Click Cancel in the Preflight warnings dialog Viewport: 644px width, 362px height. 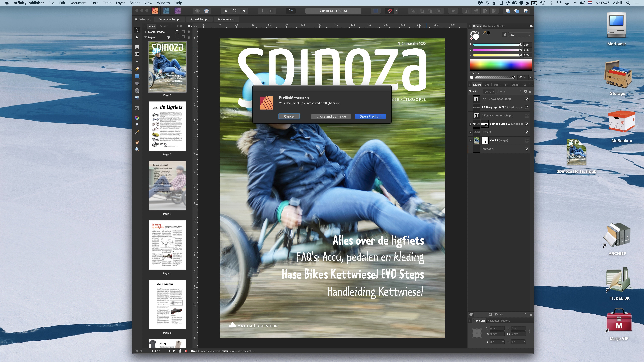click(x=289, y=116)
